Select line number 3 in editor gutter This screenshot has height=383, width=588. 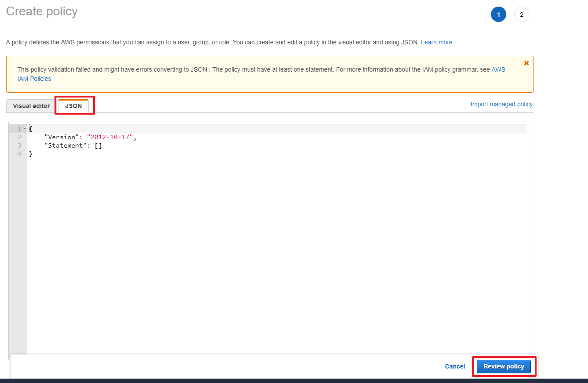click(x=19, y=145)
